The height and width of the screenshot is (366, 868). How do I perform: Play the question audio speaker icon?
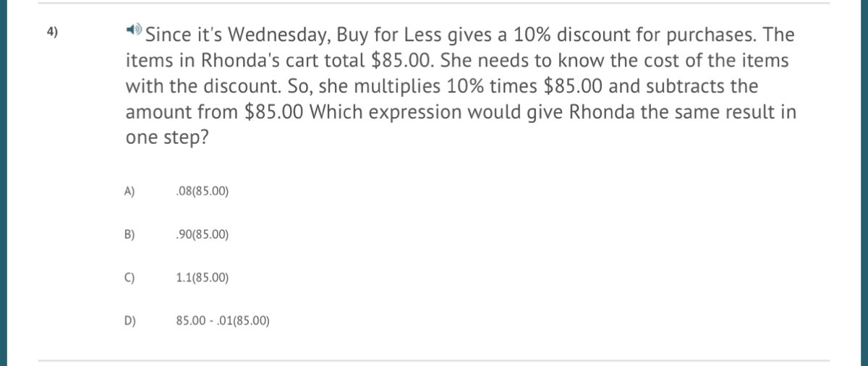pyautogui.click(x=132, y=30)
